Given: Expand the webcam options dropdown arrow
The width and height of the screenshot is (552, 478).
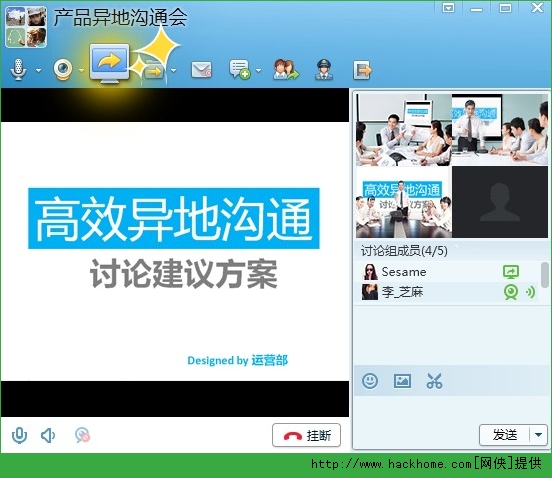Looking at the screenshot, I should coord(81,70).
